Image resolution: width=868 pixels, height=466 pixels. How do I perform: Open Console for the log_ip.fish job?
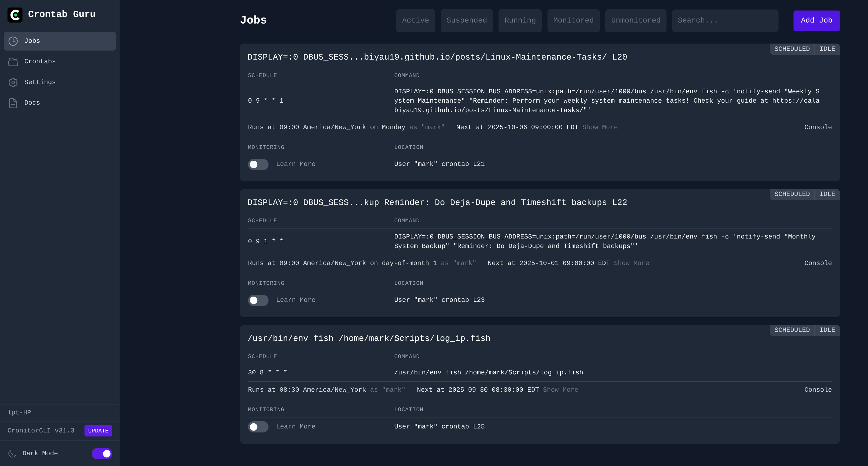tap(818, 390)
